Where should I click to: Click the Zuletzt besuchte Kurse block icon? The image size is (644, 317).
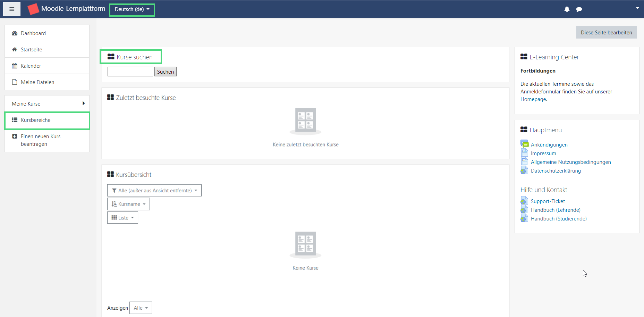click(x=111, y=97)
